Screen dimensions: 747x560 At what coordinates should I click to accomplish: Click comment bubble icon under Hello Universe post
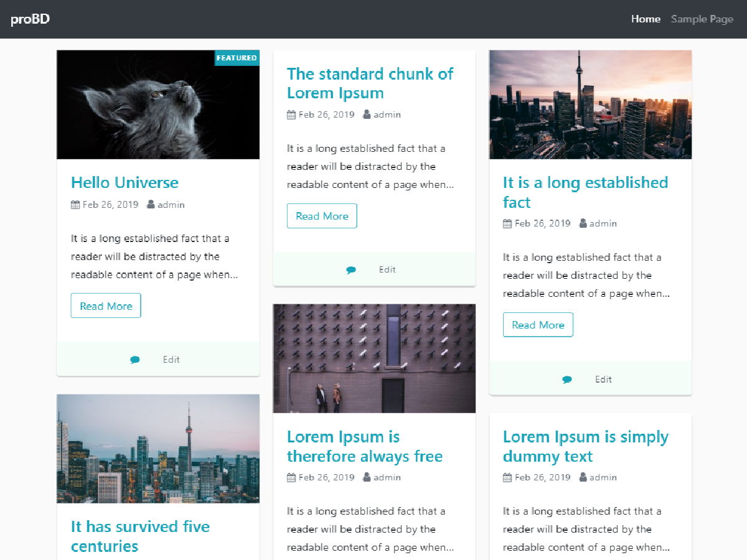coord(134,360)
